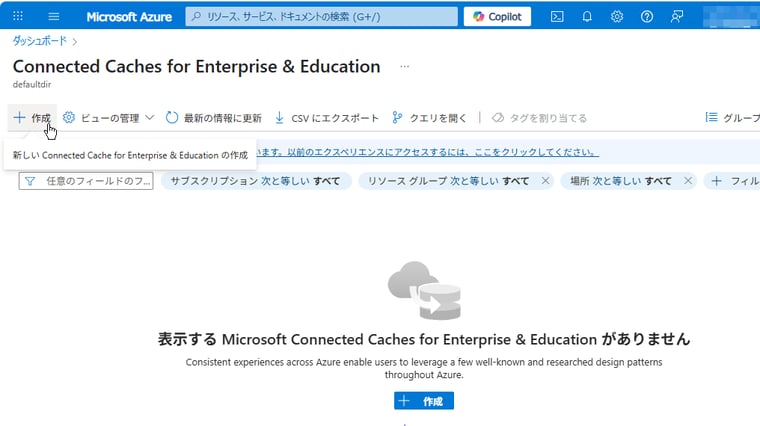Viewport: 760px width, 426px height.
Task: Open ビューの管理 dropdown
Action: click(109, 118)
